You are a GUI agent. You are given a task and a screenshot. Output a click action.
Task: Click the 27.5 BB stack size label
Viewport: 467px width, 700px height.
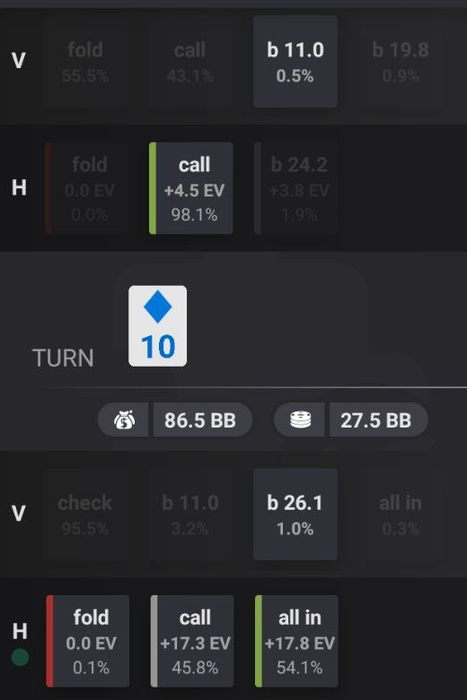[376, 420]
